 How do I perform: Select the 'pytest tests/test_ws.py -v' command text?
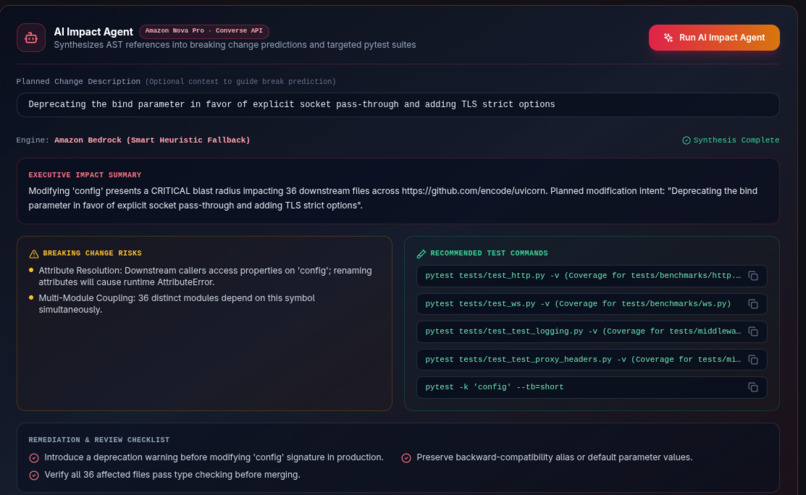click(x=578, y=303)
